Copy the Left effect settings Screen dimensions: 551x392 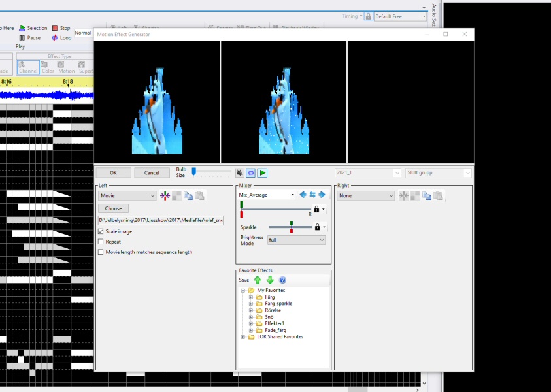(188, 195)
